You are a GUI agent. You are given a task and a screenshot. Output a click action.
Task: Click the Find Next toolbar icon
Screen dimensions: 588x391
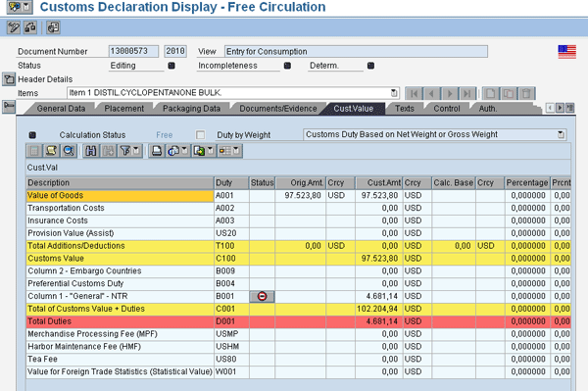click(x=109, y=151)
